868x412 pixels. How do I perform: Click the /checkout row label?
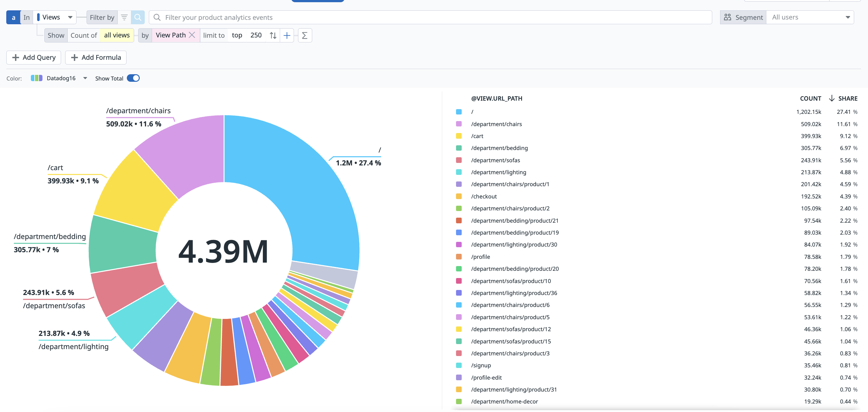(x=483, y=196)
